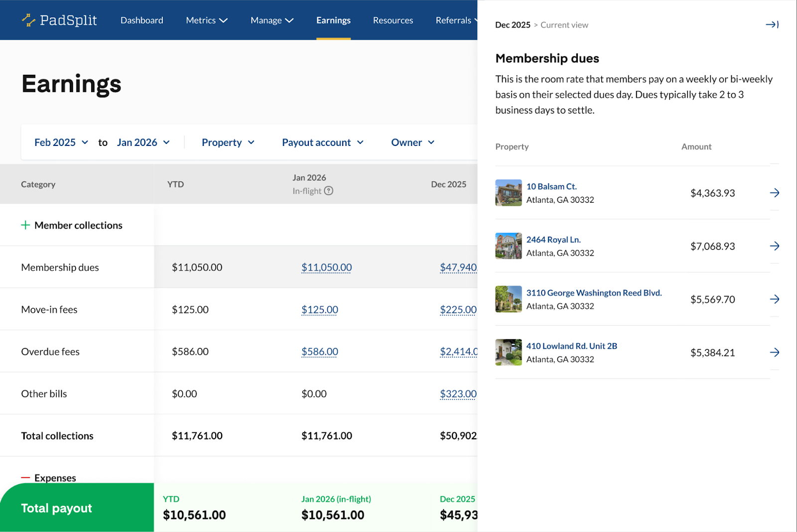Open the Jan 2026 end date dropdown
This screenshot has width=797, height=532.
pos(143,142)
